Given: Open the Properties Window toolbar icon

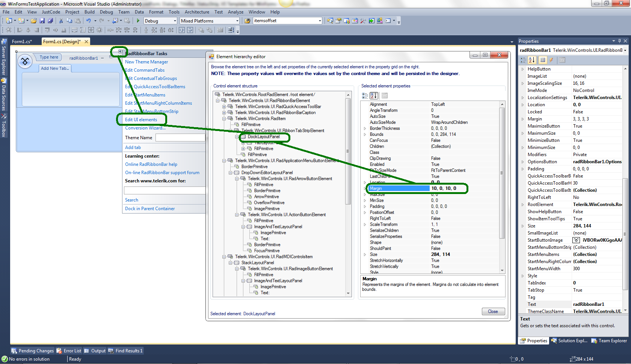Looking at the screenshot, I should pos(338,21).
